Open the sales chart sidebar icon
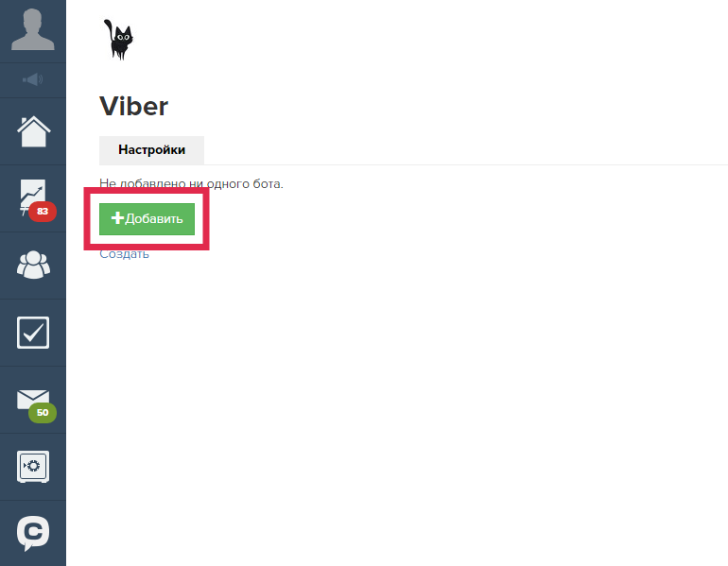Screen dimensions: 728x566 (32, 197)
